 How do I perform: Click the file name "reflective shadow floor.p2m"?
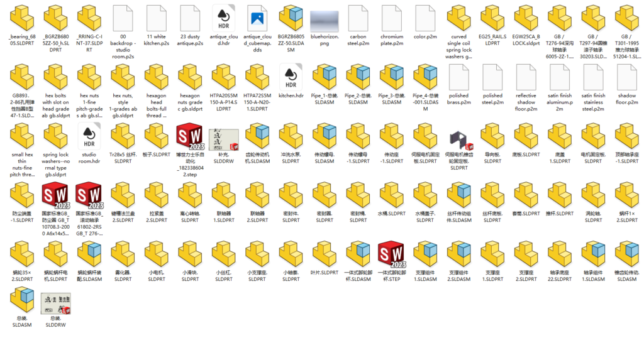[526, 102]
